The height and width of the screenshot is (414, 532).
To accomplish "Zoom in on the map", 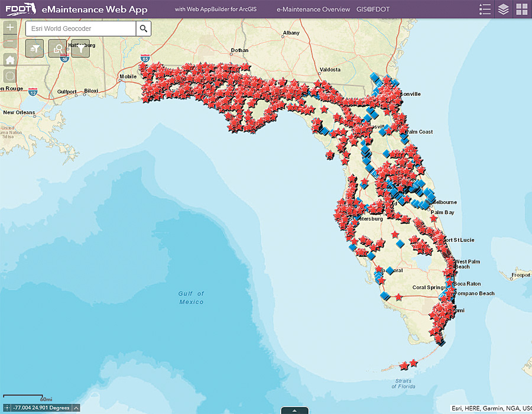I will point(10,27).
